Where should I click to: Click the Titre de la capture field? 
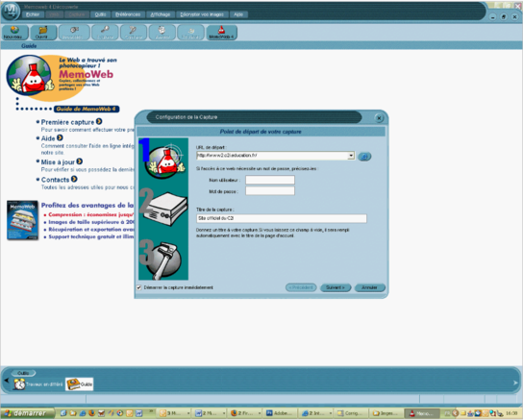pyautogui.click(x=282, y=218)
